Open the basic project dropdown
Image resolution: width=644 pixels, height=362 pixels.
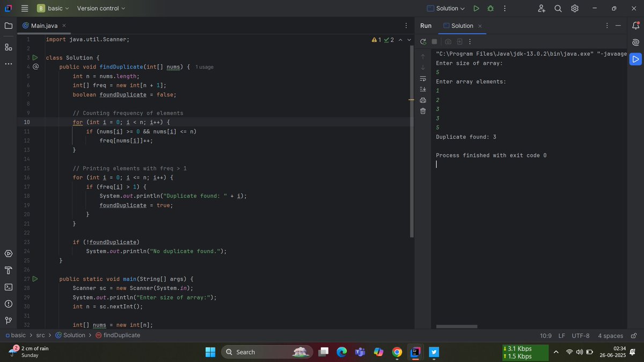tap(53, 9)
